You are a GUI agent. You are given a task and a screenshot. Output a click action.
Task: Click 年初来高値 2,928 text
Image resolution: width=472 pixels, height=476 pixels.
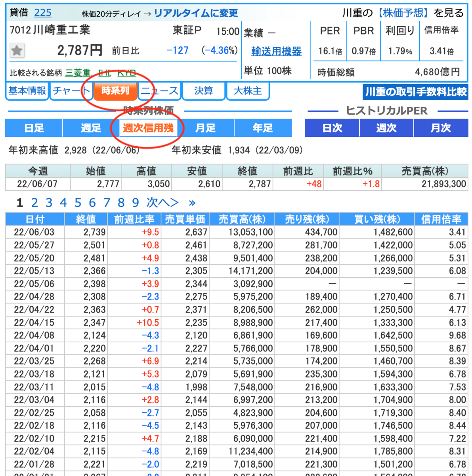point(74,150)
